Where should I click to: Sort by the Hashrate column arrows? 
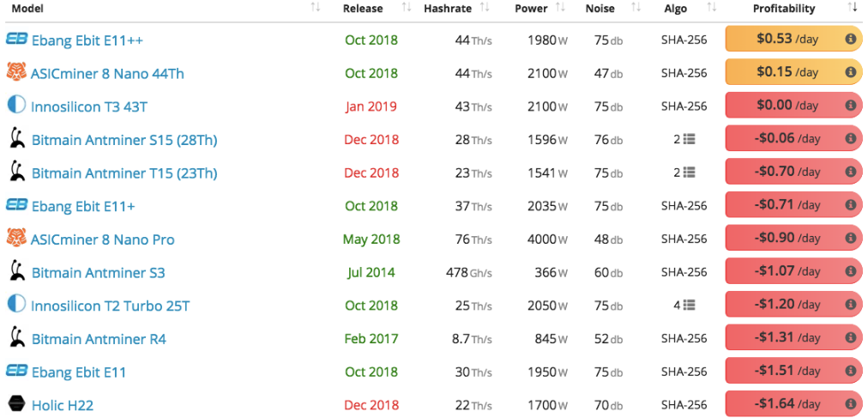tap(485, 8)
